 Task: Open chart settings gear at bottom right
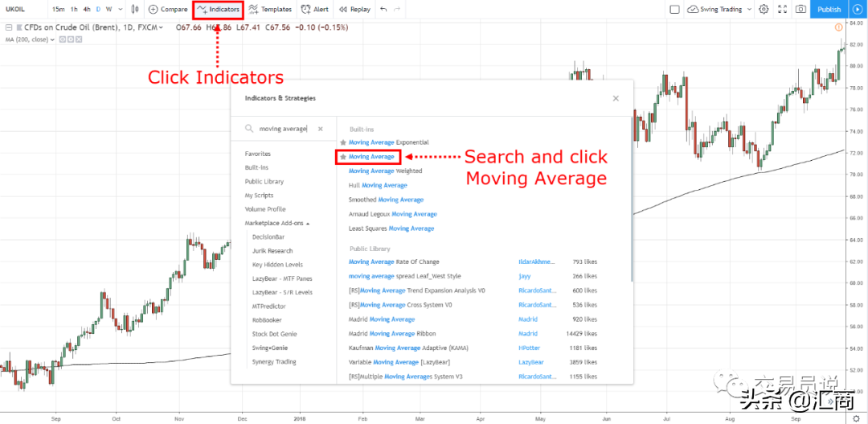pos(857,418)
